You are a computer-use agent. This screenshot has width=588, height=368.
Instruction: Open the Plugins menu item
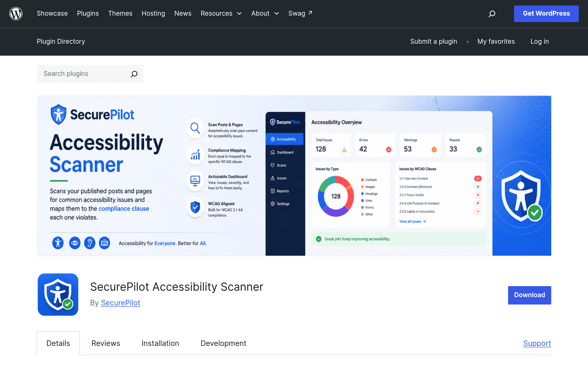[88, 13]
